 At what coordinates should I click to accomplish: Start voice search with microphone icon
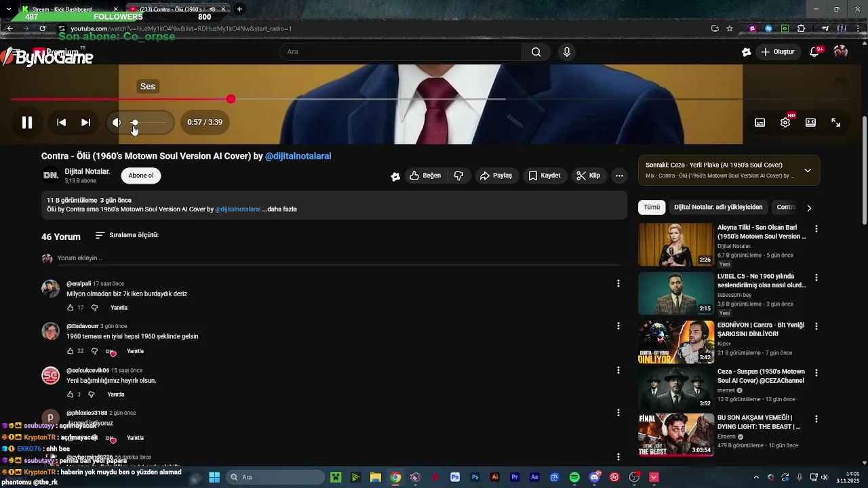(x=567, y=52)
